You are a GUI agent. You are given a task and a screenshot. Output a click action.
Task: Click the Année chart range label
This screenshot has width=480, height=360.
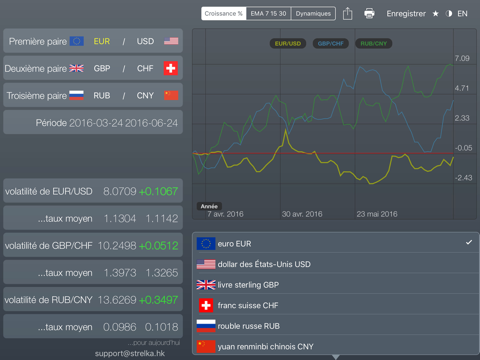coord(209,206)
